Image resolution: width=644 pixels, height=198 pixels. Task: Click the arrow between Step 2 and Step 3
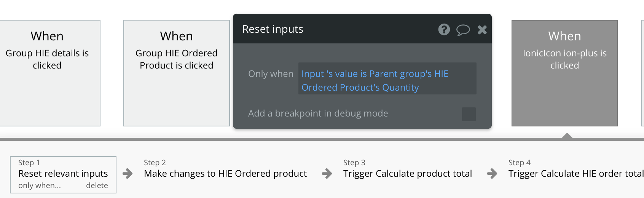(x=327, y=174)
